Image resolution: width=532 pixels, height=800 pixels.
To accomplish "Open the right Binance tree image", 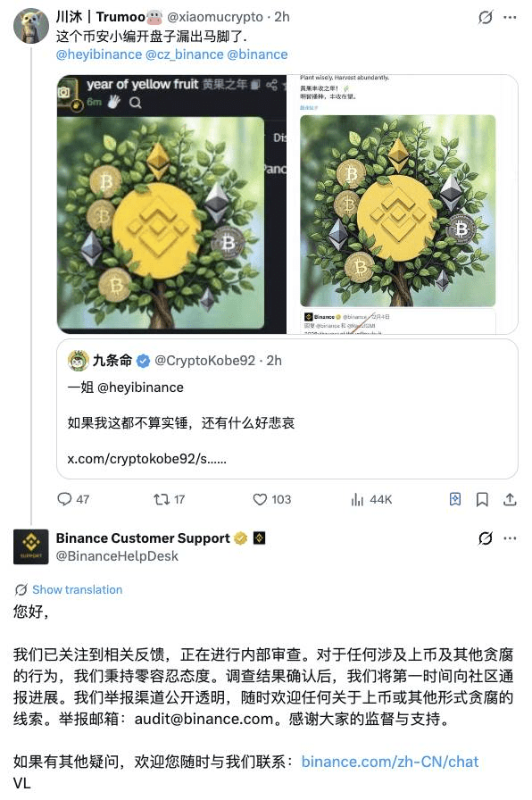I will pos(403,204).
